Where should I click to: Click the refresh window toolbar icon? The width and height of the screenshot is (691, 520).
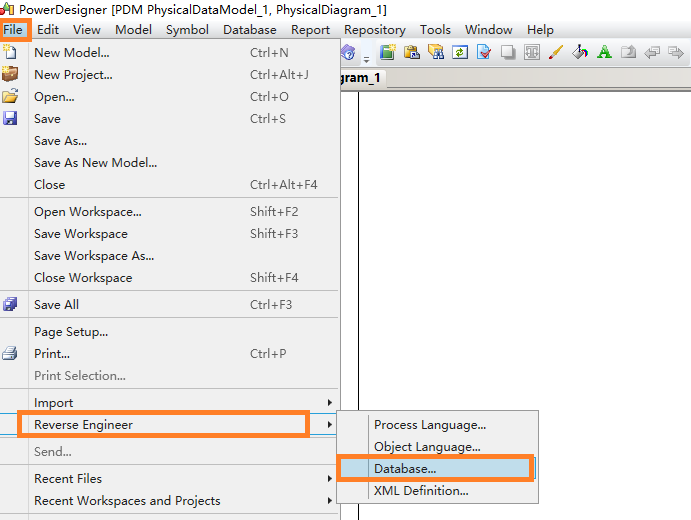coord(460,52)
